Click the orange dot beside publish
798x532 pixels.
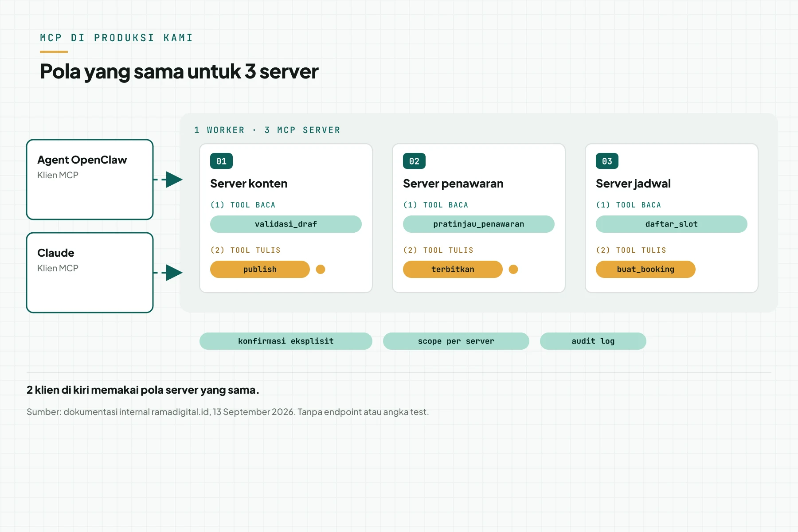pos(321,269)
